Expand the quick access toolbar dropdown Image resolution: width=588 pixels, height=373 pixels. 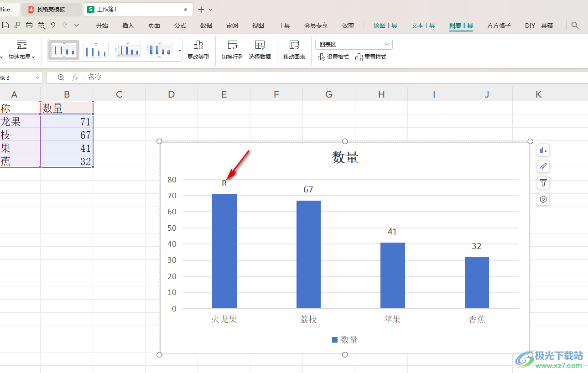click(x=77, y=26)
